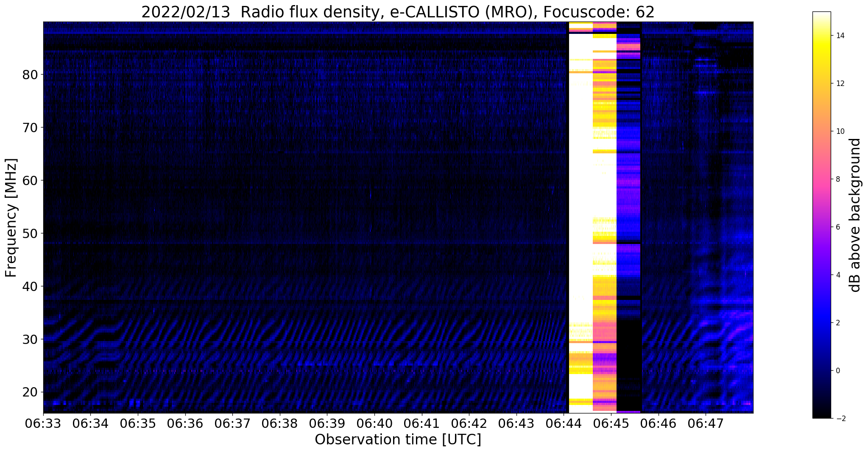Click the 06:47 time tick label

coord(706,423)
